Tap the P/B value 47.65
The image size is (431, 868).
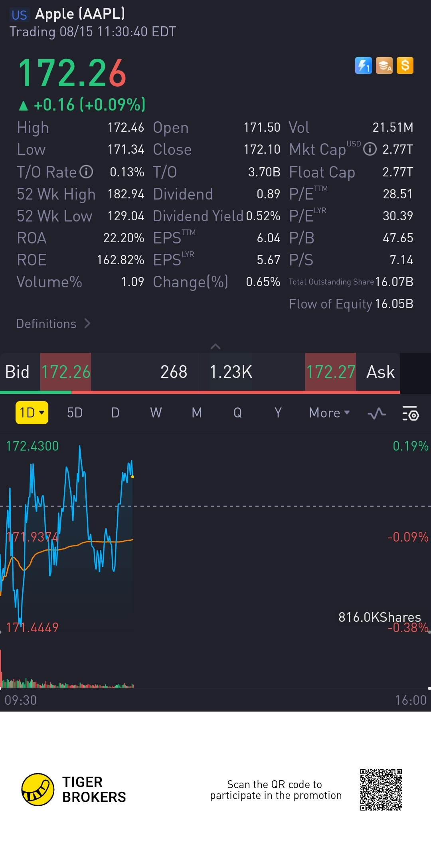[398, 238]
